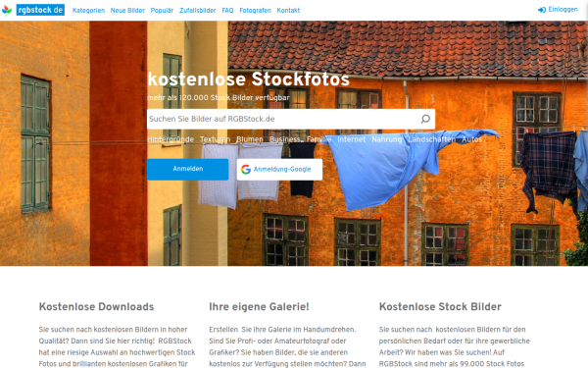Browse the Blumen category
Screen dimensions: 588x368
pos(250,139)
